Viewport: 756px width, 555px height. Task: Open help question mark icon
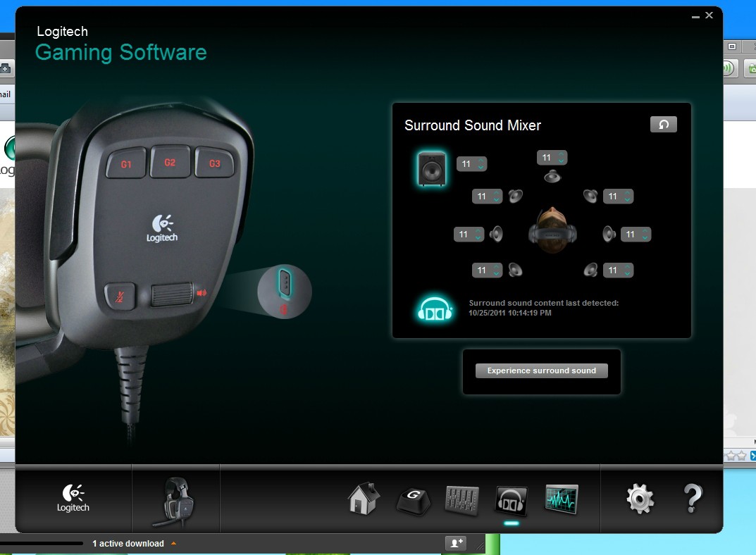click(x=693, y=498)
